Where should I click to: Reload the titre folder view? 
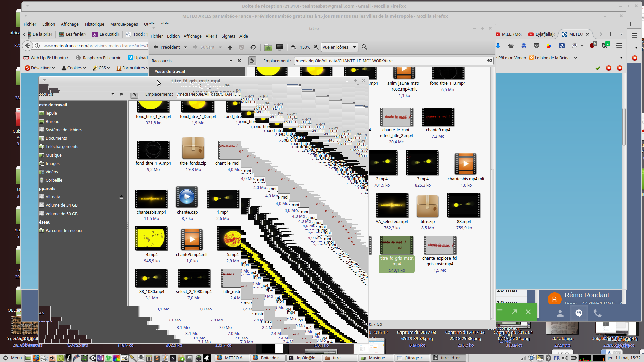[253, 47]
